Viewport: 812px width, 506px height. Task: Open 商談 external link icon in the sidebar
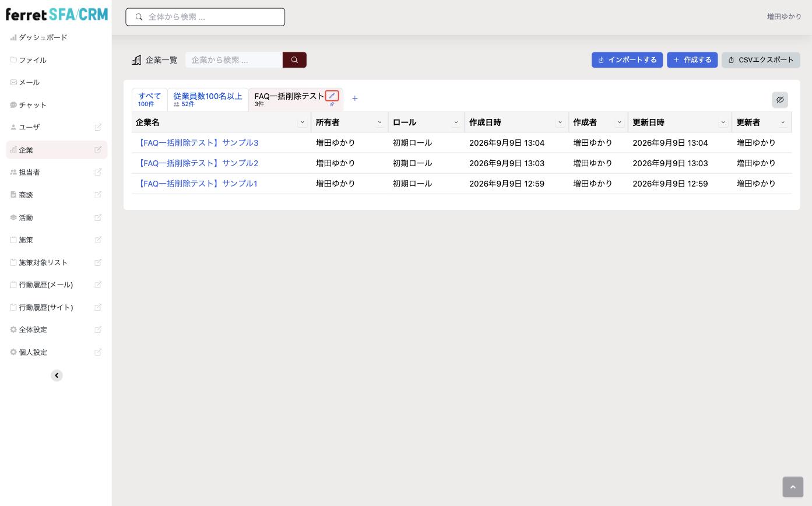click(98, 195)
